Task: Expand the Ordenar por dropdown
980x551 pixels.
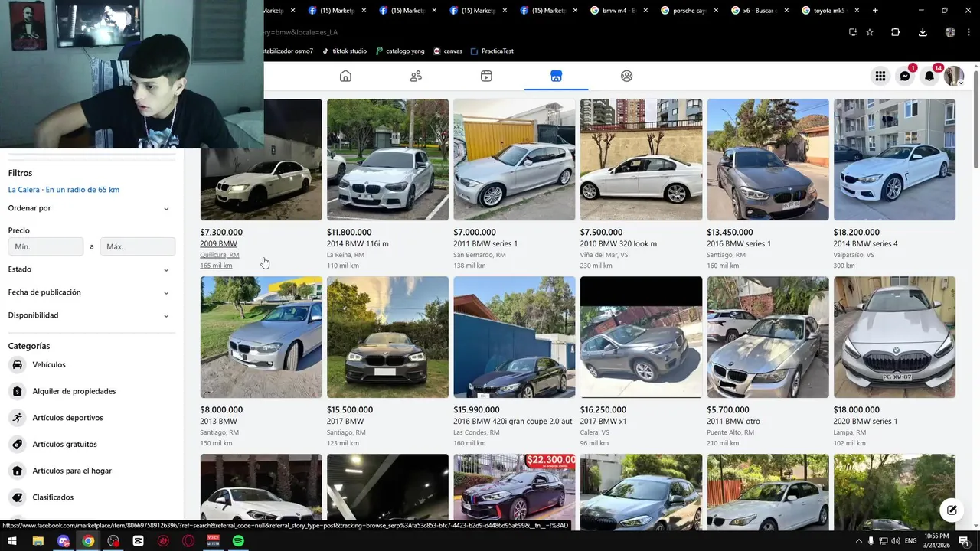Action: (91, 208)
